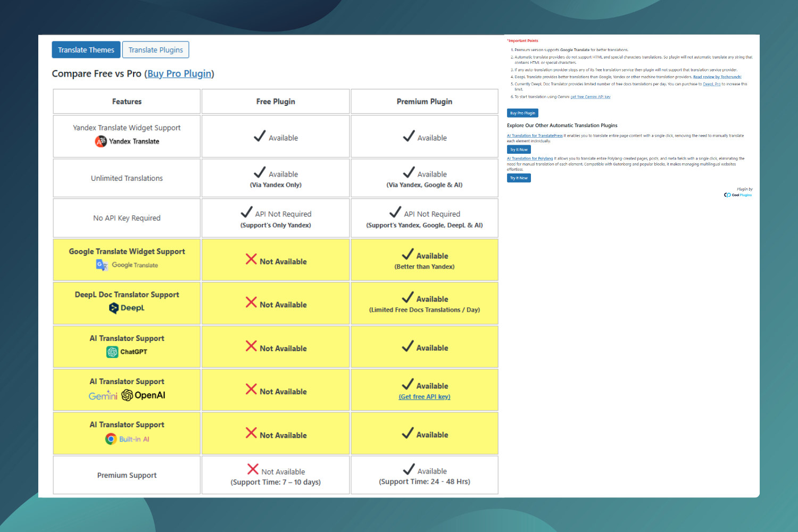
Task: Click the Cool Plugins logo
Action: (x=738, y=195)
